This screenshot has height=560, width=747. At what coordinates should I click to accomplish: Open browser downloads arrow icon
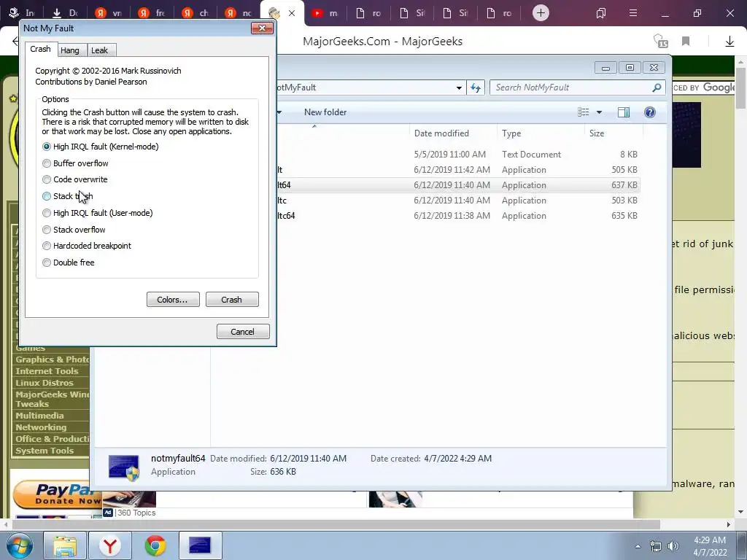[729, 42]
